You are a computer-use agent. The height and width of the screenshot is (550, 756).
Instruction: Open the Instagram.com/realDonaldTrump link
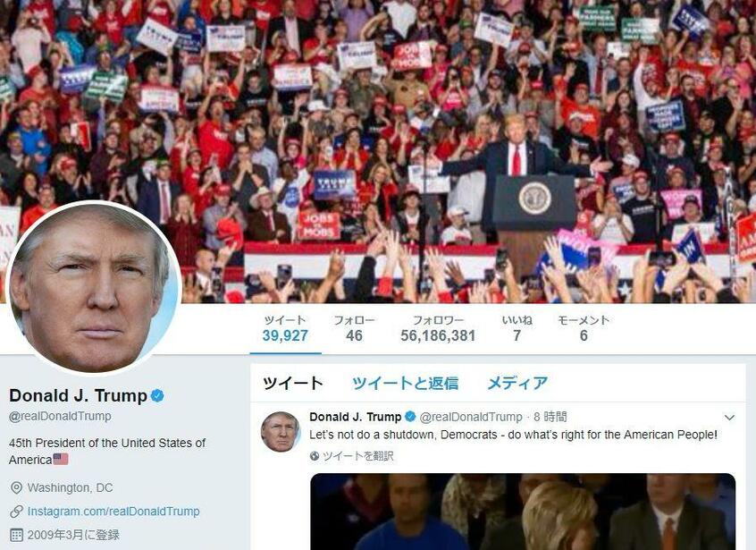113,512
